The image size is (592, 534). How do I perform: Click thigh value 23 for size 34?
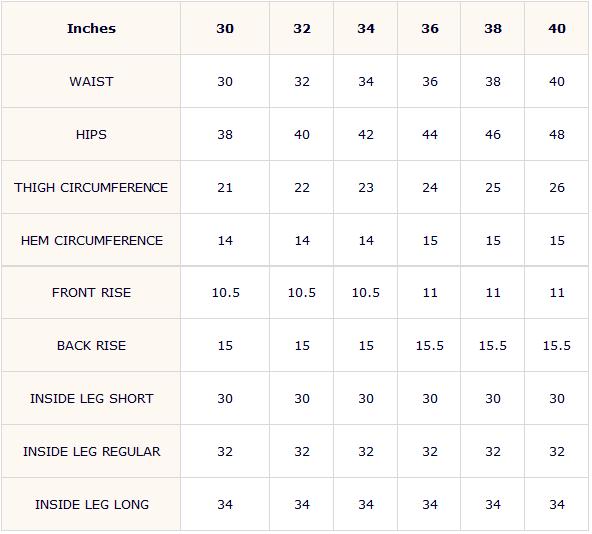(366, 188)
